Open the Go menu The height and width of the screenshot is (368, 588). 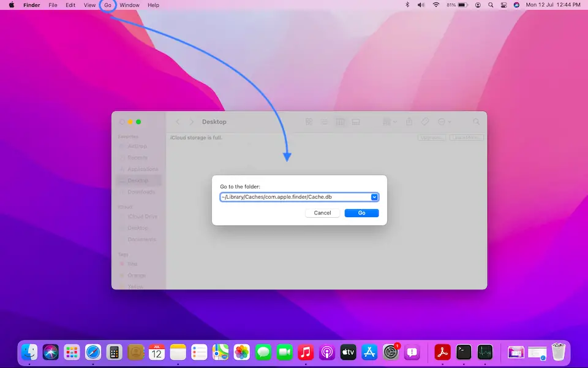pos(108,5)
